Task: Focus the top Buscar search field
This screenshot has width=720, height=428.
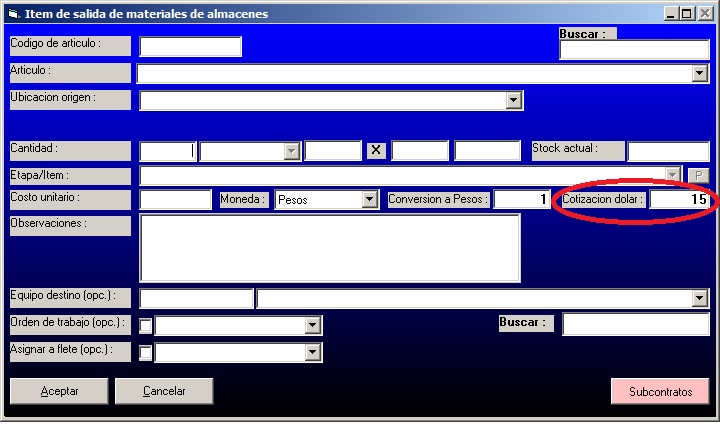Action: click(x=634, y=51)
